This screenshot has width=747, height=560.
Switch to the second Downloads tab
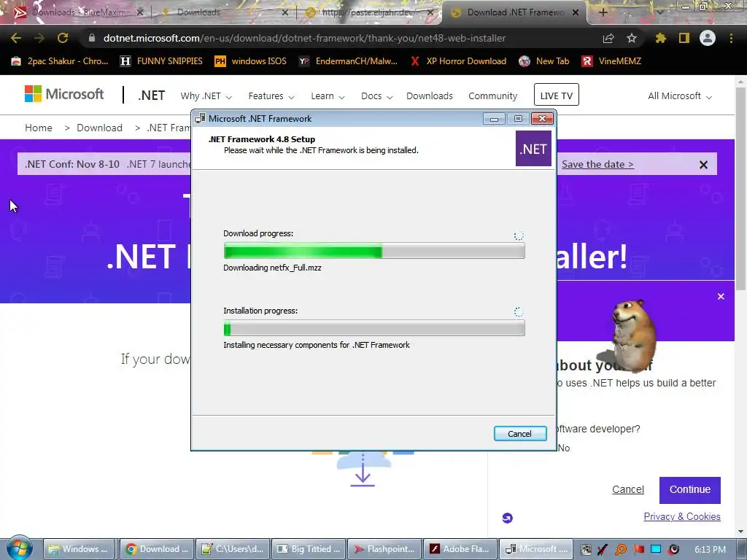[x=225, y=12]
